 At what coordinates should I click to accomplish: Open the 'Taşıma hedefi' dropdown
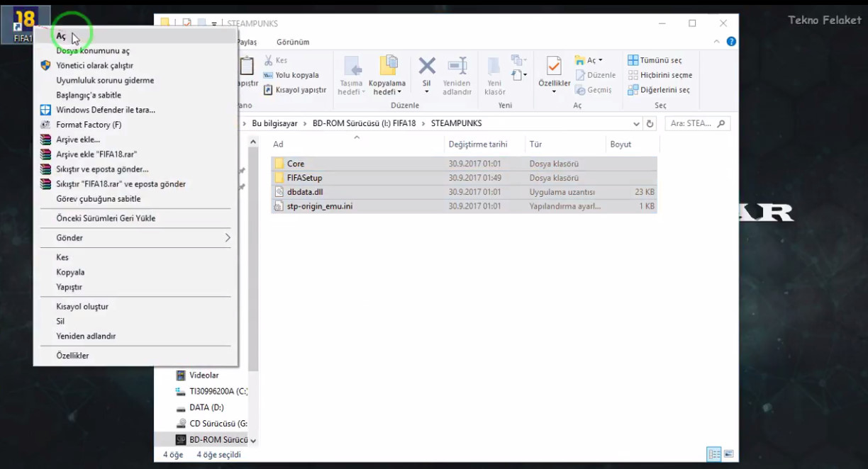click(x=352, y=76)
